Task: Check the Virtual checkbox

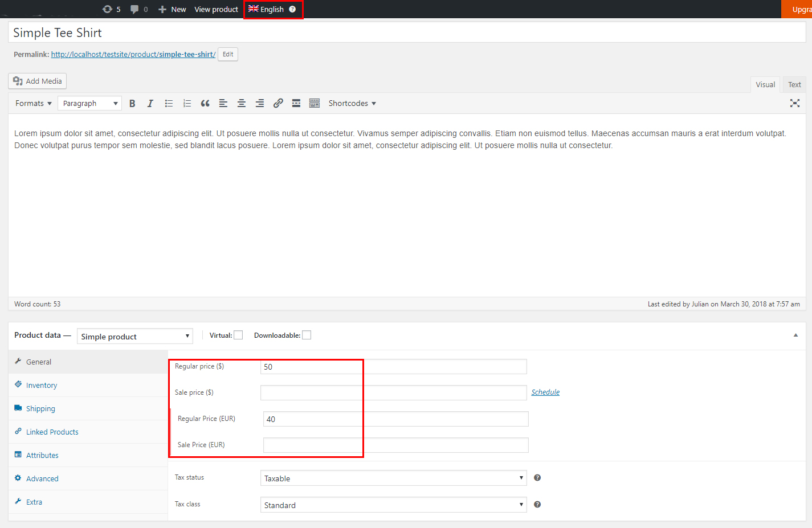Action: [238, 335]
